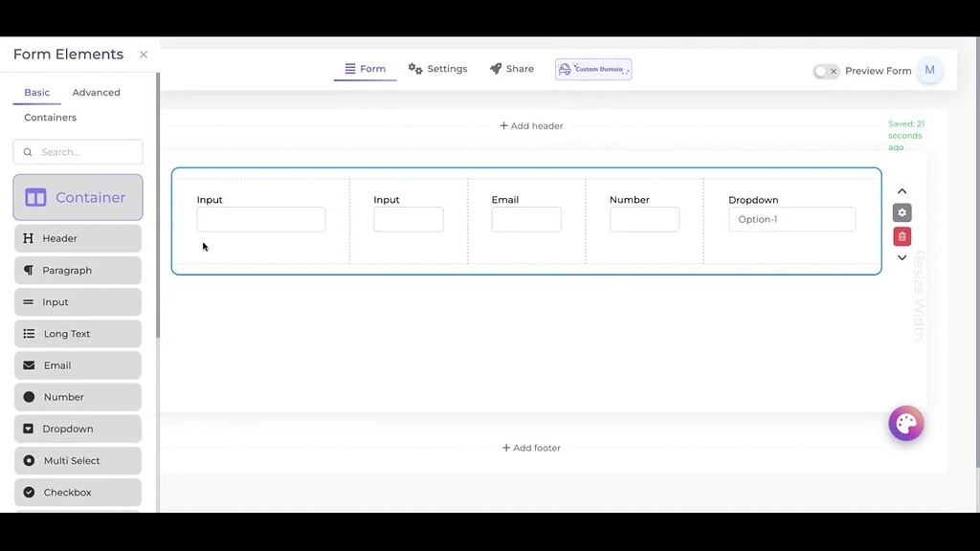Select the Paragraph element
This screenshot has width=980, height=551.
point(77,270)
